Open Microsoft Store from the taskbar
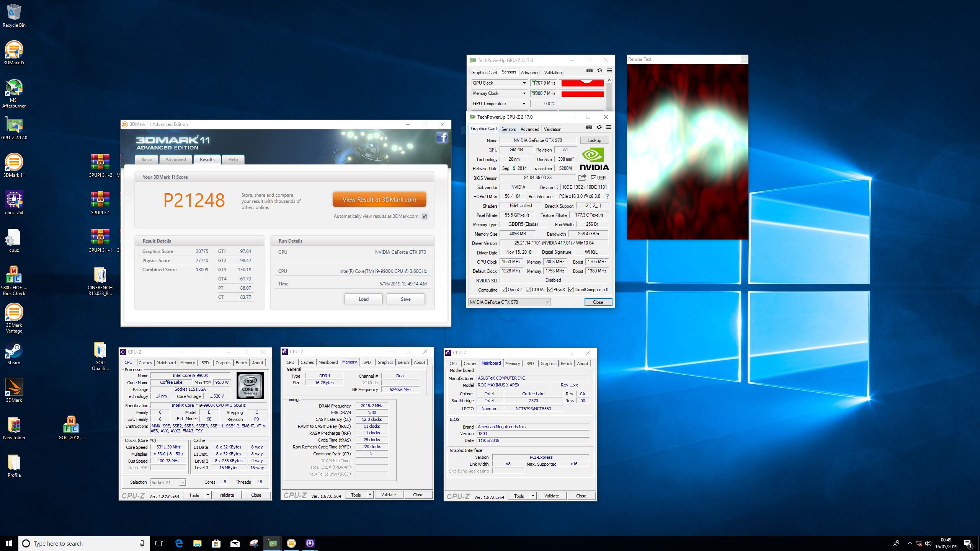Image resolution: width=980 pixels, height=551 pixels. click(216, 543)
